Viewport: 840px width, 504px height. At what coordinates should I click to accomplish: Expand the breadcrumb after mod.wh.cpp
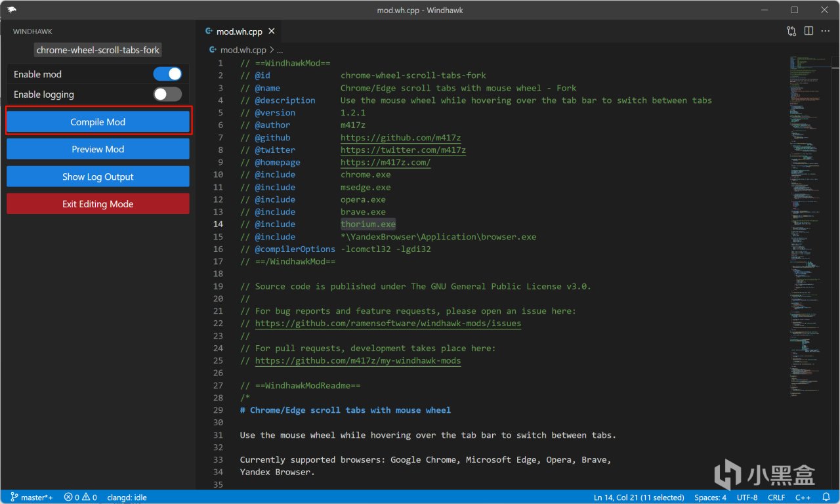click(280, 50)
